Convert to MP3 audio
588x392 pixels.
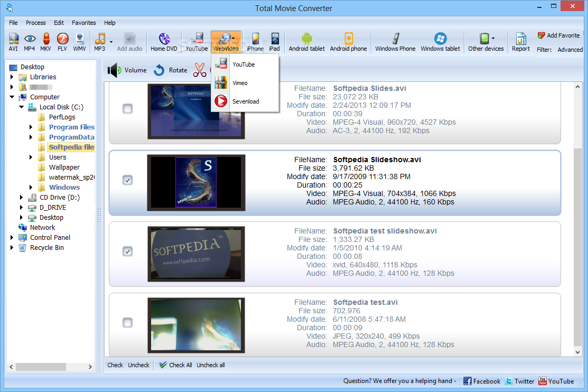coord(100,42)
